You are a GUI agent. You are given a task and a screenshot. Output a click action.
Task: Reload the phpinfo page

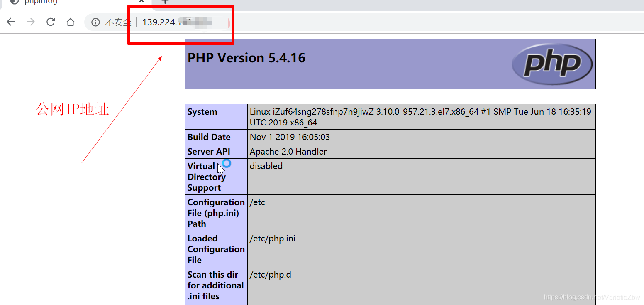coord(51,22)
